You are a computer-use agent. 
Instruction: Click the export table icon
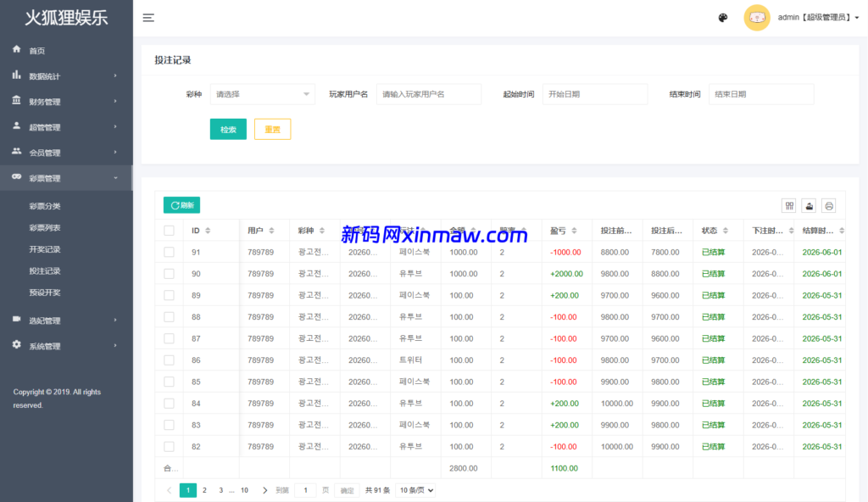(x=809, y=205)
